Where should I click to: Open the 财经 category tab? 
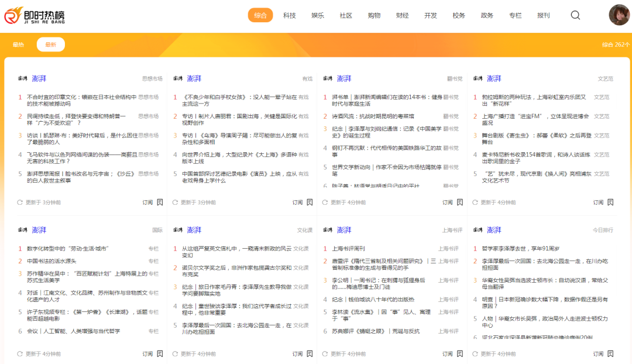click(x=402, y=15)
